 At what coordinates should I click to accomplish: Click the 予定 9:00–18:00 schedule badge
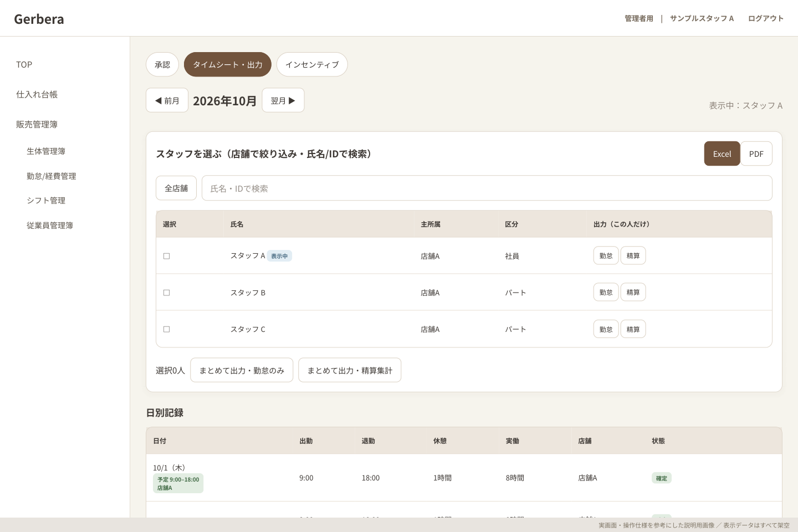pos(178,483)
